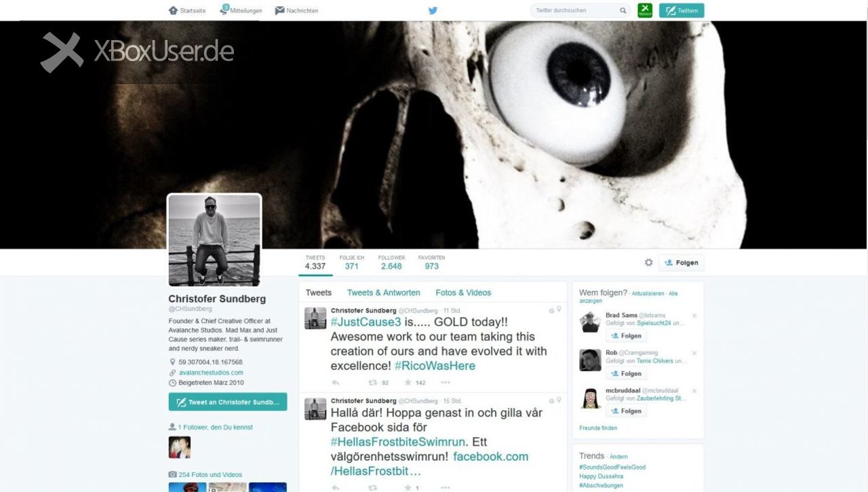The width and height of the screenshot is (868, 492).
Task: Click Alle anzeigen in Wem folgen
Action: (628, 297)
